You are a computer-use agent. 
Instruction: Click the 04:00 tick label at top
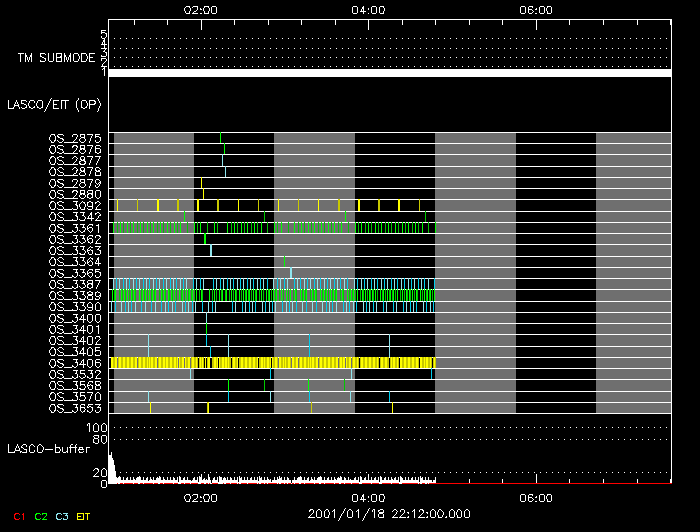tap(369, 9)
